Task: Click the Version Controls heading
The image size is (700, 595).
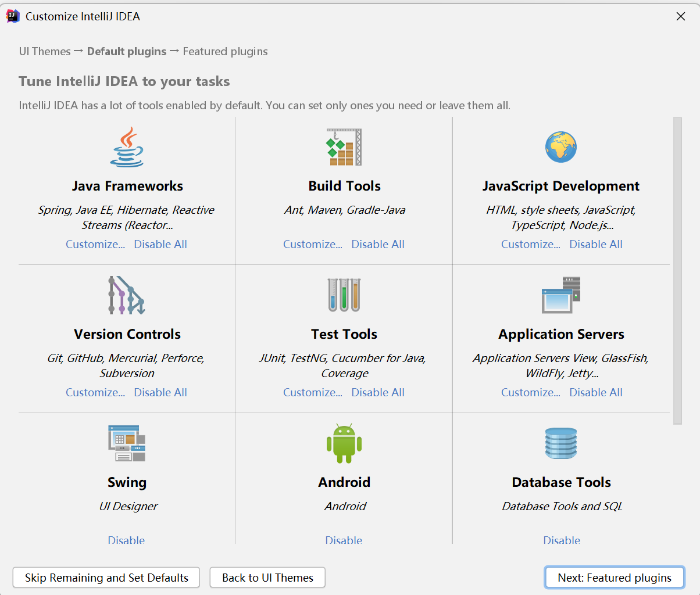Action: point(127,334)
